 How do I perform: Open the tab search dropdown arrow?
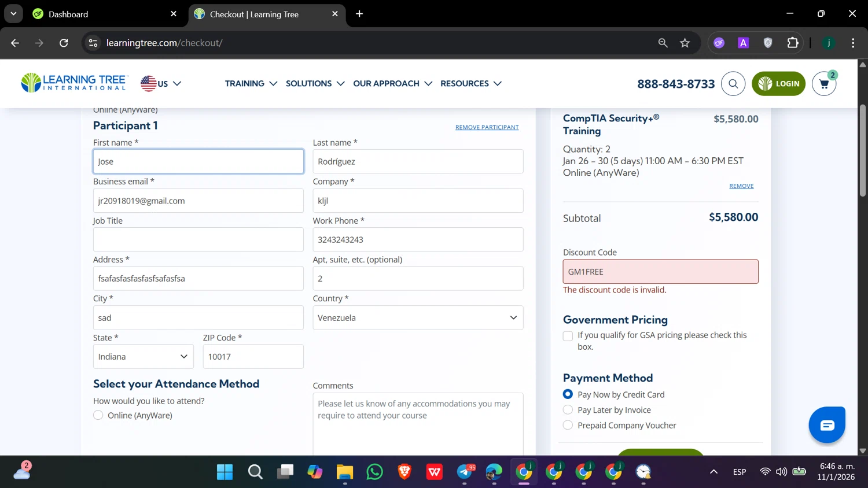tap(13, 14)
